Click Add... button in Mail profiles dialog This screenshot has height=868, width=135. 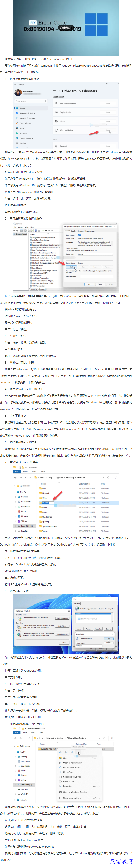(79, 629)
